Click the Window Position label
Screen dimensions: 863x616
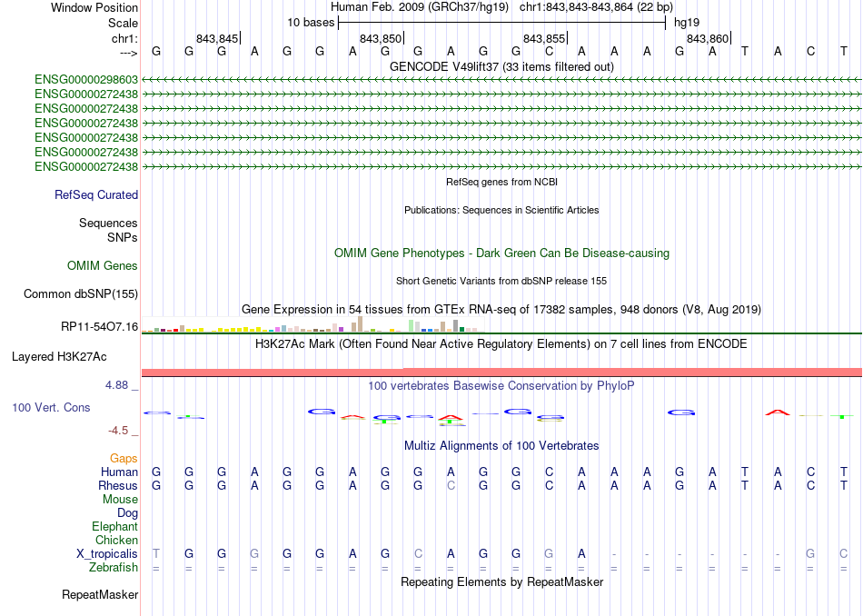[x=94, y=7]
